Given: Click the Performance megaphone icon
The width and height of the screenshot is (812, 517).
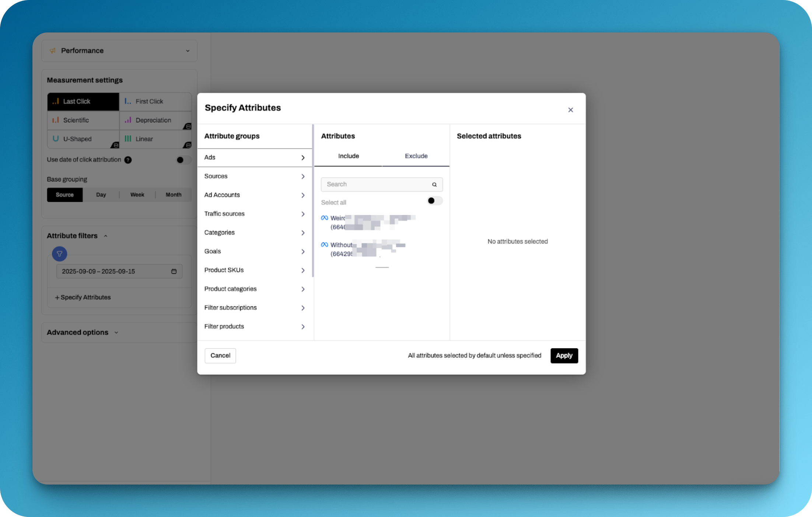Looking at the screenshot, I should coord(53,51).
